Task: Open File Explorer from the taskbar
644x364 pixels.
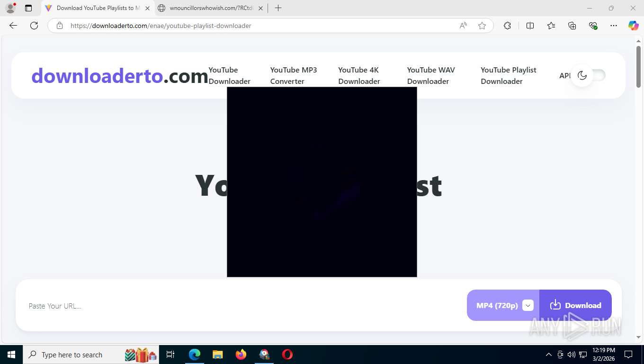Action: click(217, 355)
